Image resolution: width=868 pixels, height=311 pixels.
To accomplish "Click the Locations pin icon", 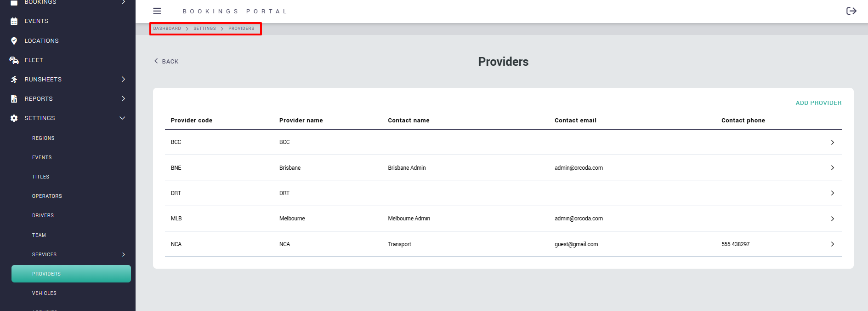I will point(14,41).
